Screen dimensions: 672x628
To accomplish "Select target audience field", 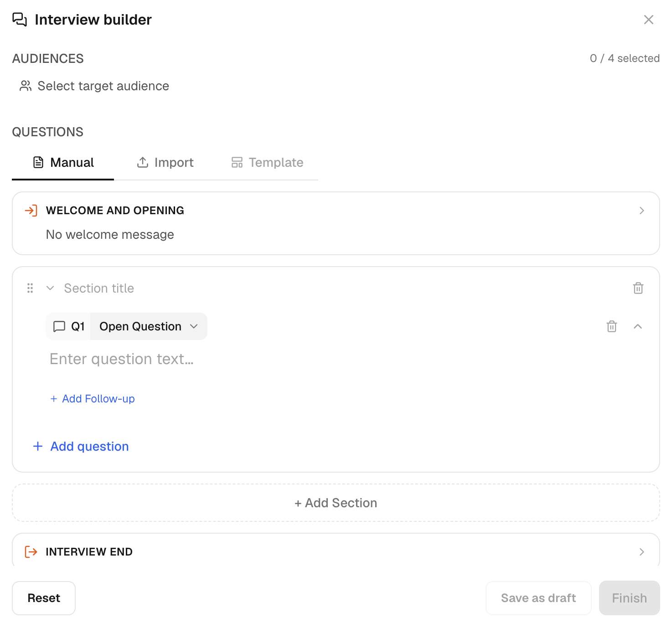I will click(x=94, y=86).
